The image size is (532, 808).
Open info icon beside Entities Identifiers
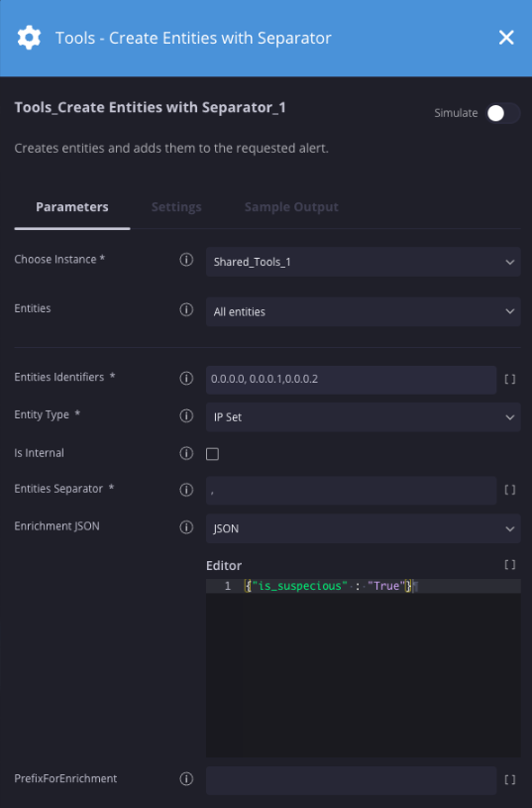point(186,379)
